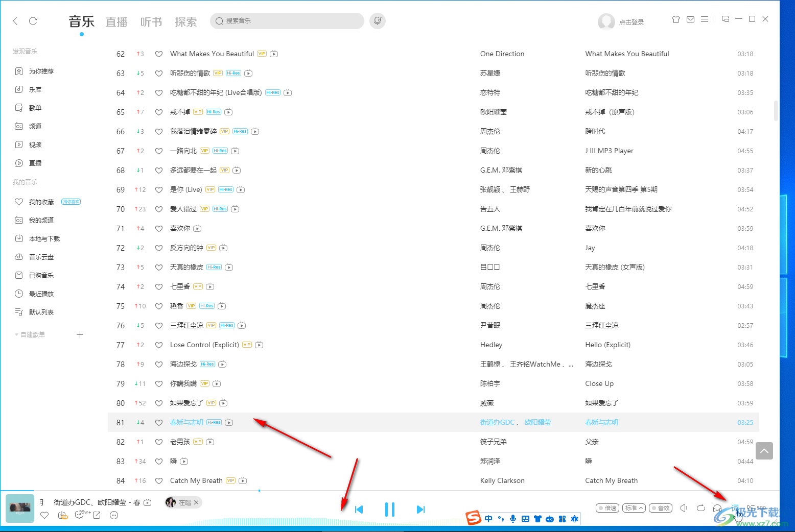Open 最近播放 in the sidebar
Viewport: 795px width, 532px height.
(41, 294)
